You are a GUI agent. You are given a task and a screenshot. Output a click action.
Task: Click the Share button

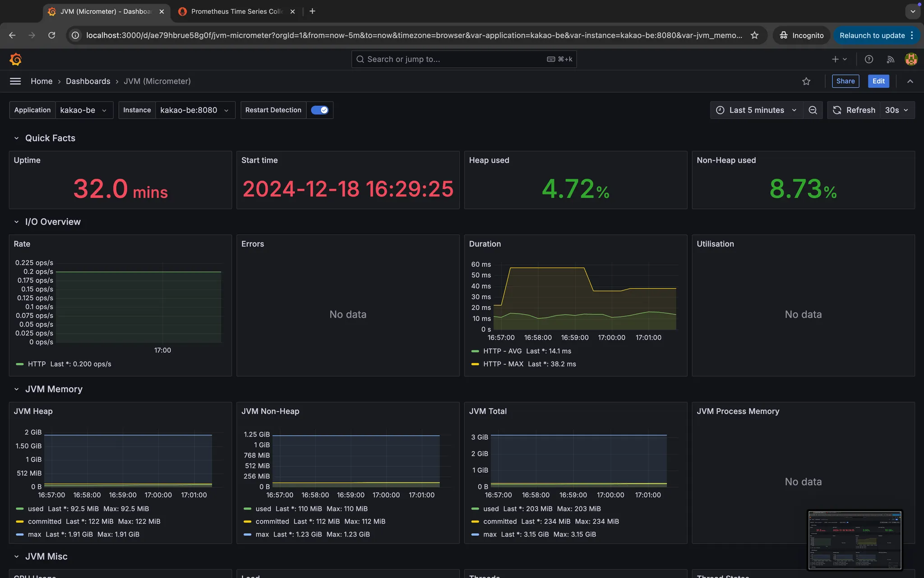[x=845, y=81]
